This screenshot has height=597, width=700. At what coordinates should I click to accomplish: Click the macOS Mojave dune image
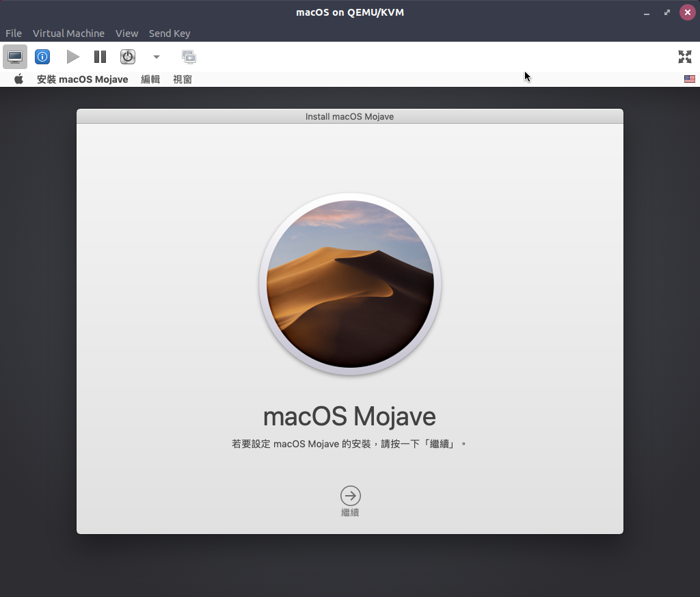tap(350, 284)
